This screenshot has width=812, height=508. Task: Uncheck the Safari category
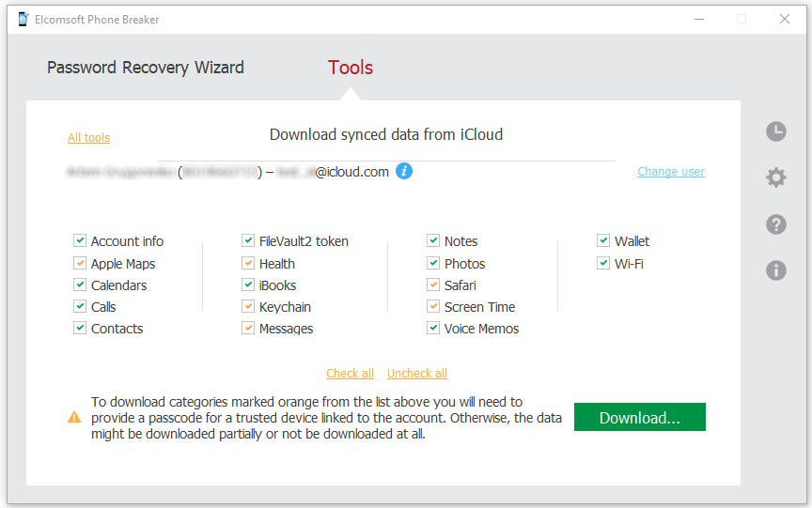tap(433, 285)
